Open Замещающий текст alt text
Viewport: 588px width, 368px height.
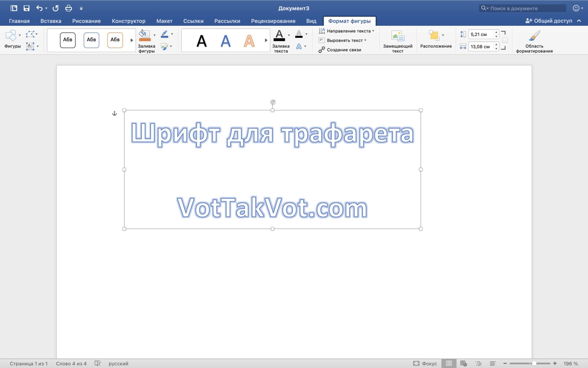398,41
